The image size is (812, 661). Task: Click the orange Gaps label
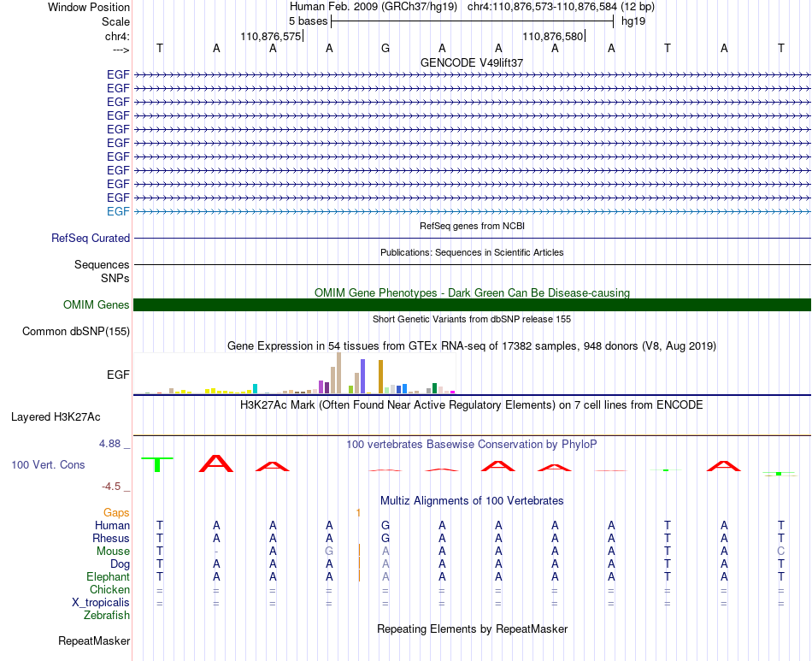pos(116,512)
